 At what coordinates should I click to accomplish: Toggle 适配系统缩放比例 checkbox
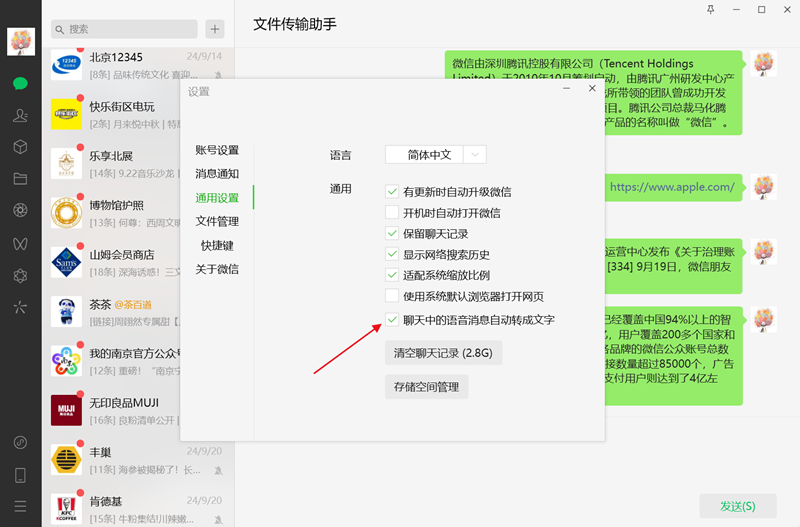click(392, 275)
